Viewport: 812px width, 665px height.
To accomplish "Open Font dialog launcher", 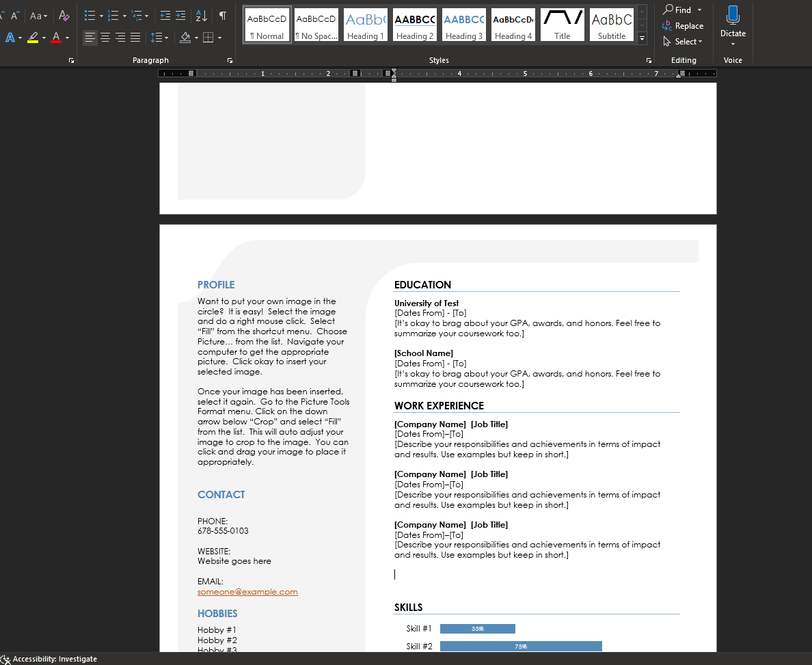I will pos(72,61).
